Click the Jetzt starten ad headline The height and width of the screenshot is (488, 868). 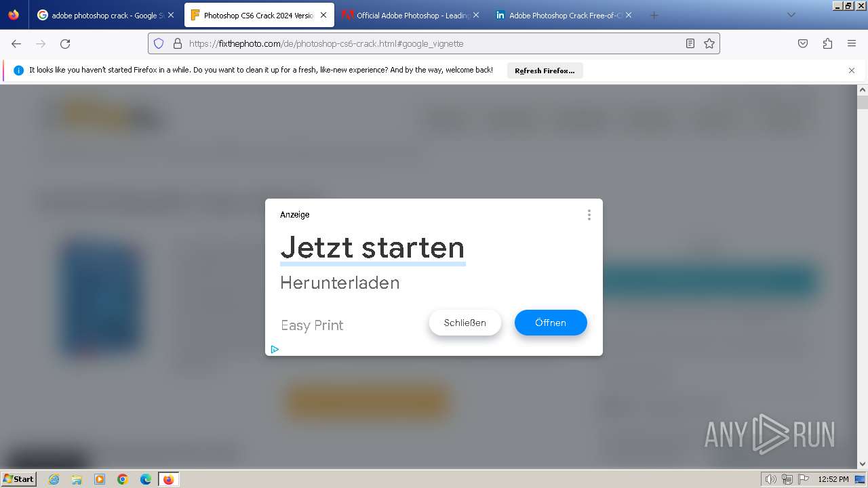372,247
